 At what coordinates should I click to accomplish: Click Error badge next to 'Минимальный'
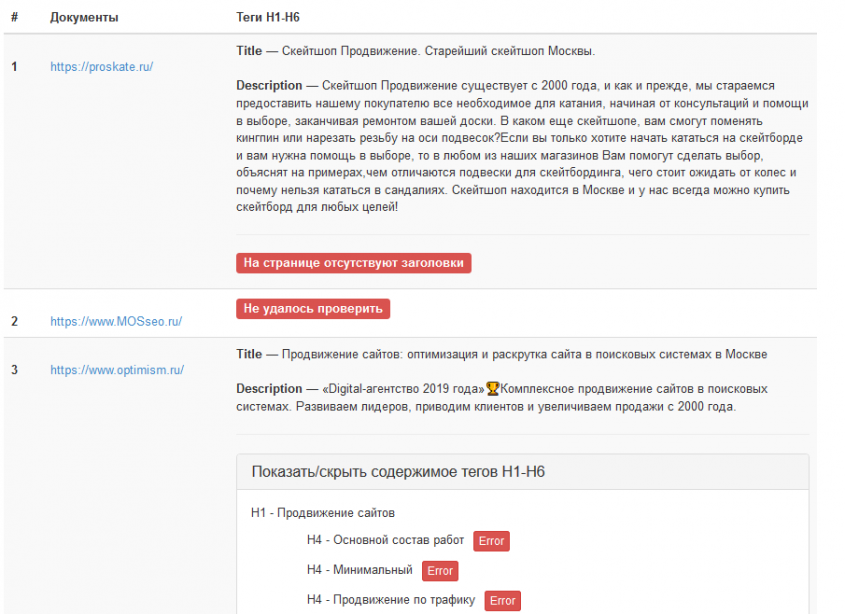439,571
